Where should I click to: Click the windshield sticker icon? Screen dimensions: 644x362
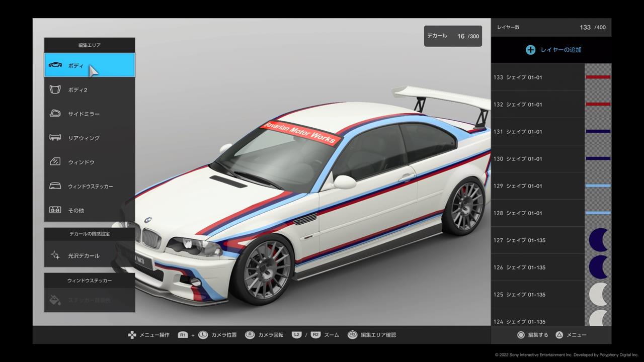(x=55, y=186)
